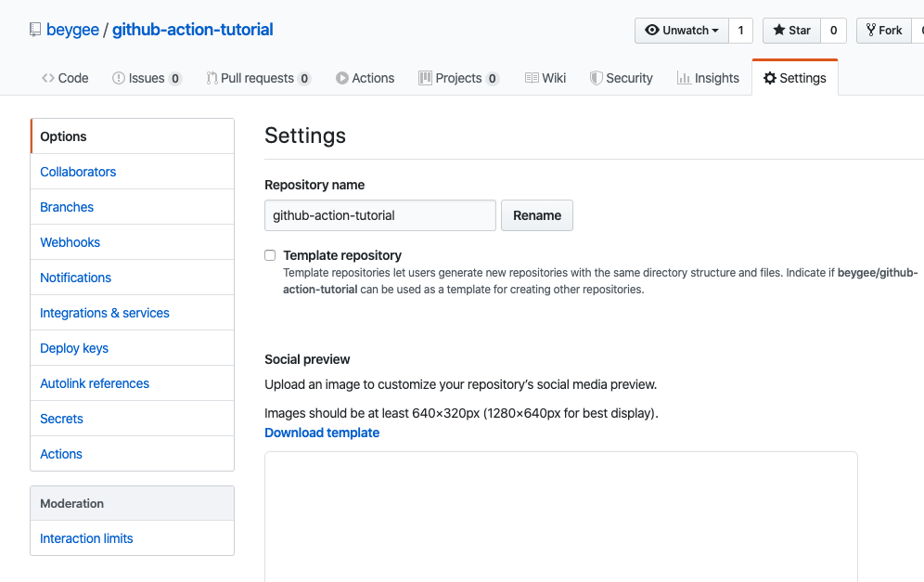The width and height of the screenshot is (924, 582).
Task: Click the Actions play circle icon
Action: (x=341, y=78)
